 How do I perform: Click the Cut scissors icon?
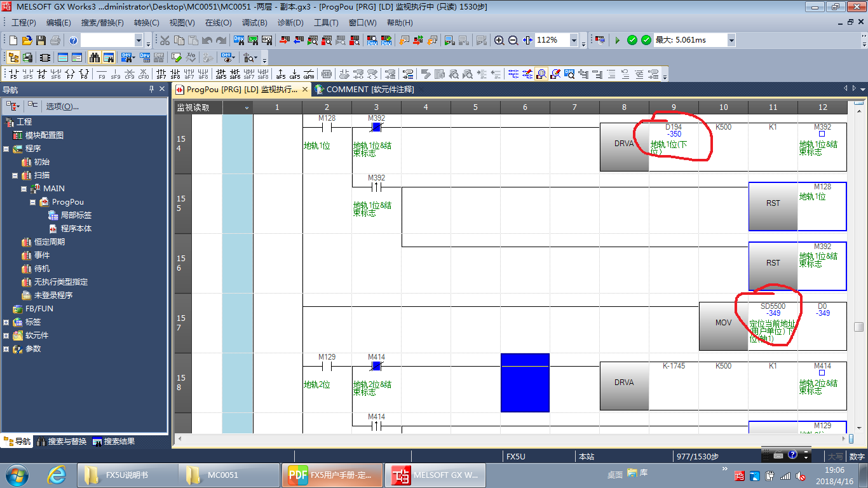(x=165, y=40)
